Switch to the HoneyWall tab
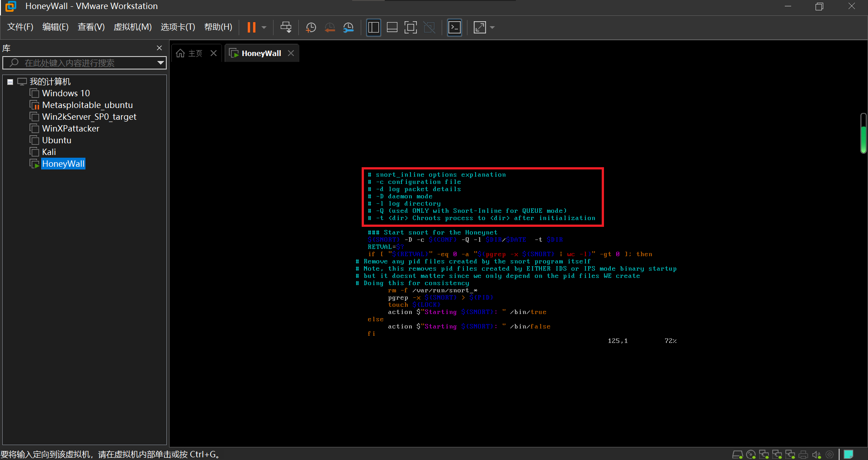868x460 pixels. point(261,53)
